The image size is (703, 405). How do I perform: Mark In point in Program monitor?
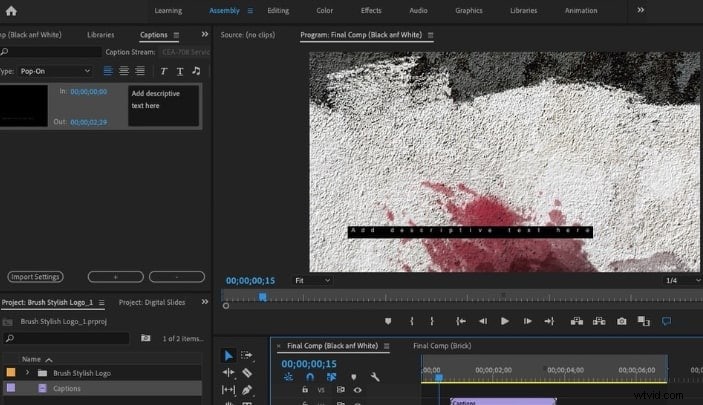(412, 321)
